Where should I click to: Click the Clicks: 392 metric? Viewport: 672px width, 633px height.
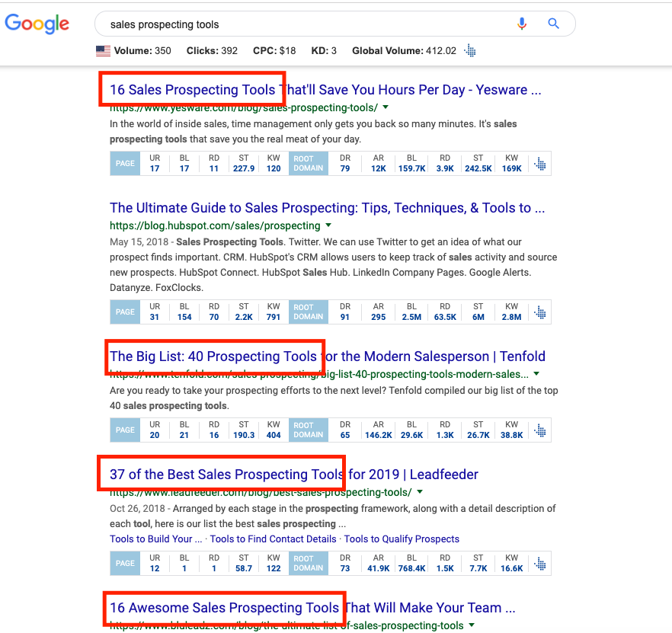212,51
